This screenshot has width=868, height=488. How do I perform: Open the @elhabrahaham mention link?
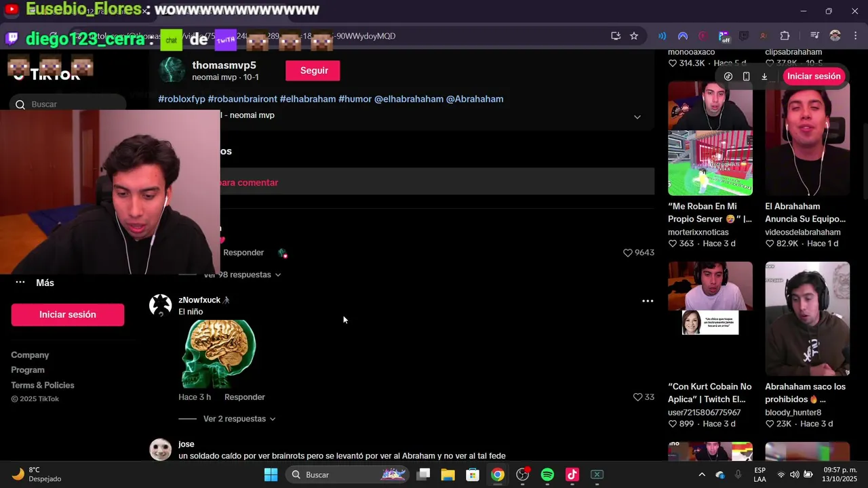click(x=409, y=99)
